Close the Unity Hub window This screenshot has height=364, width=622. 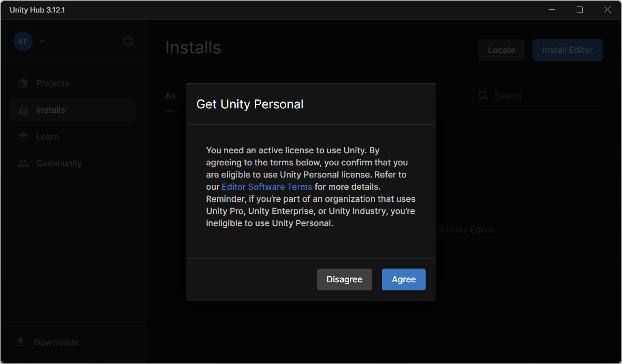click(x=607, y=10)
